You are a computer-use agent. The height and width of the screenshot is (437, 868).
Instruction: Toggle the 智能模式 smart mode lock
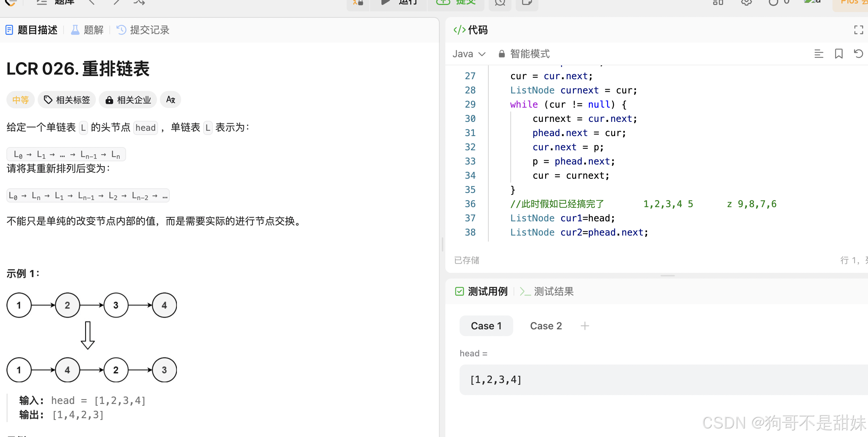coord(524,54)
